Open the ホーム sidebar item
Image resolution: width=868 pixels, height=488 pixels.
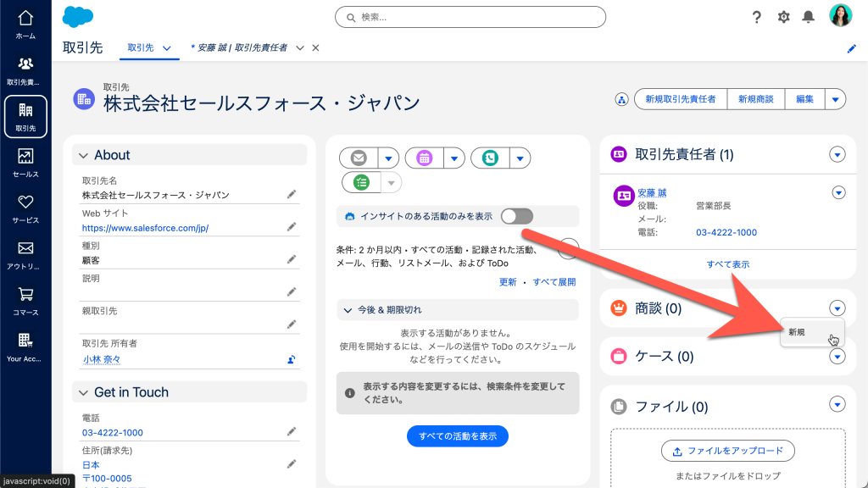[25, 25]
